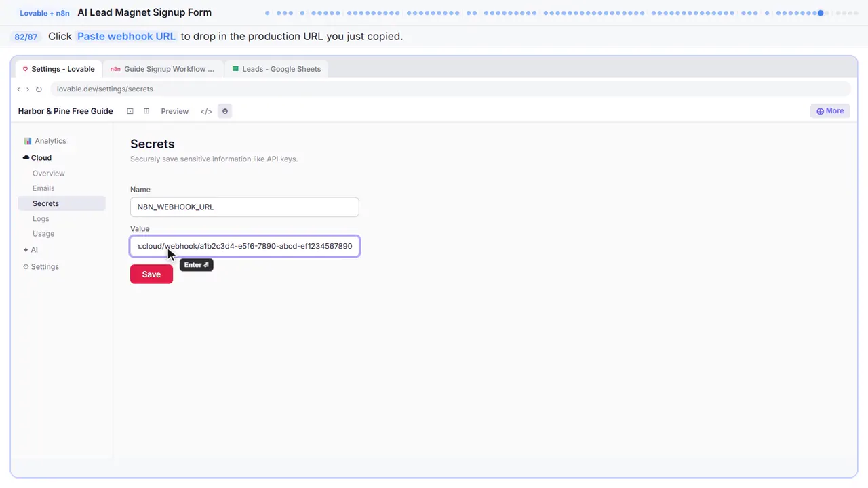Collapse the Cloud section in sidebar

[x=37, y=157]
